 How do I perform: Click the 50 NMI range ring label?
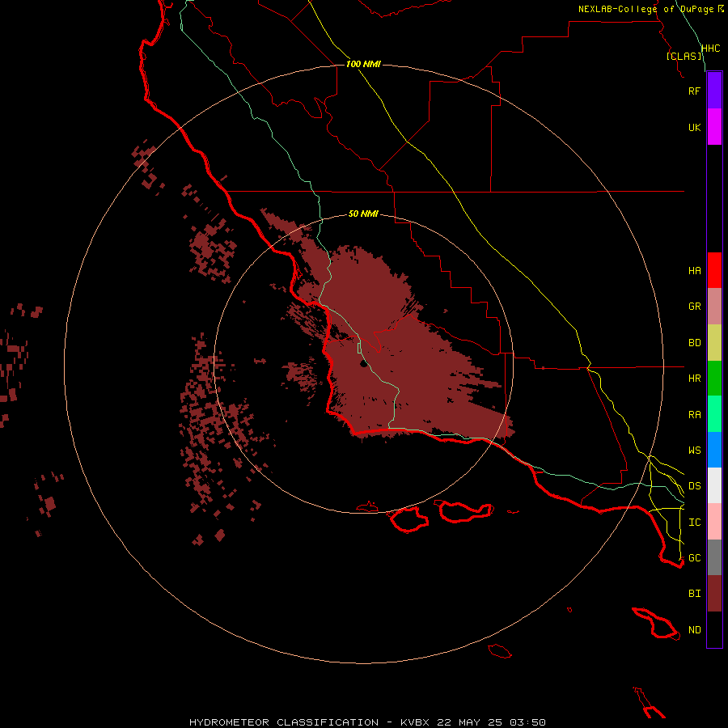point(363,214)
